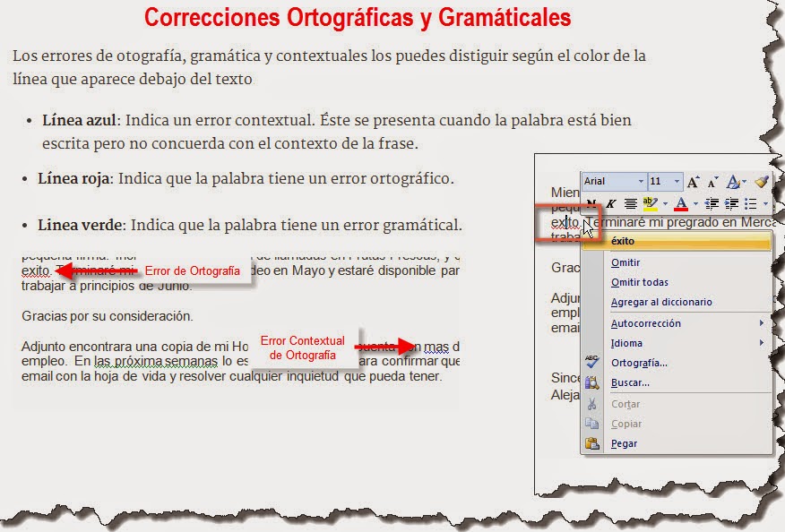Screen dimensions: 785x532
Task: Click the Cortar scissors icon
Action: (592, 404)
